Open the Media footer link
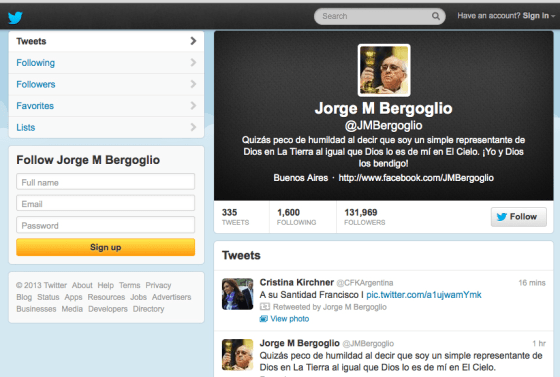The height and width of the screenshot is (377, 560). point(72,309)
